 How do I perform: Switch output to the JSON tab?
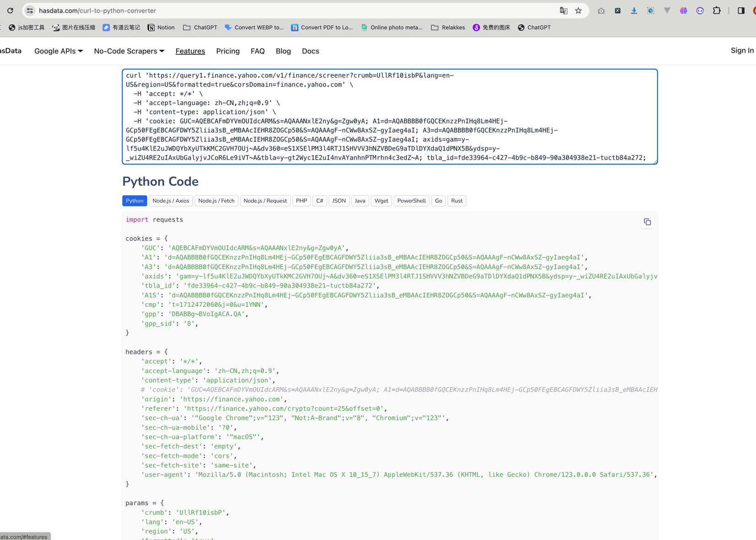[339, 201]
